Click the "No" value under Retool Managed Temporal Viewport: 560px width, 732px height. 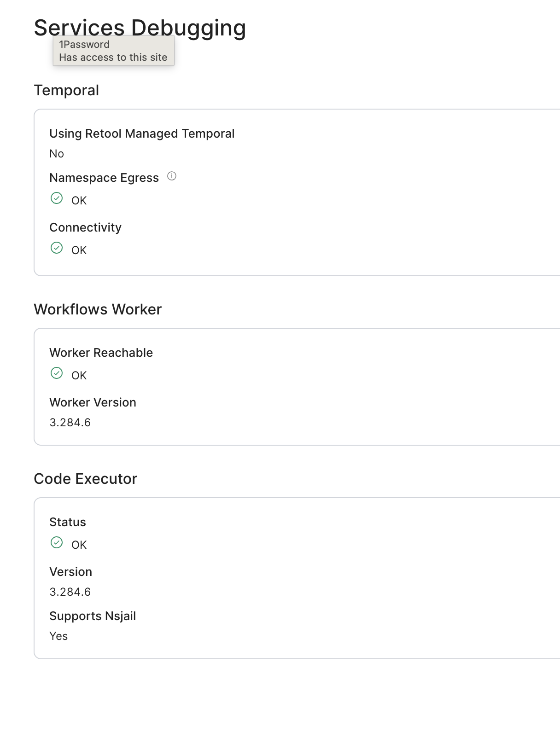click(57, 154)
